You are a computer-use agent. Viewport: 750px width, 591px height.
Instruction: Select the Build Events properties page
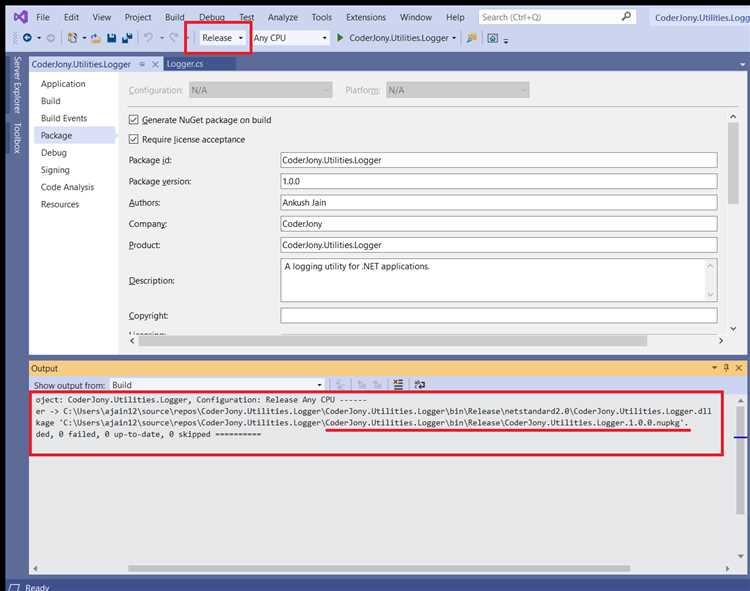64,118
